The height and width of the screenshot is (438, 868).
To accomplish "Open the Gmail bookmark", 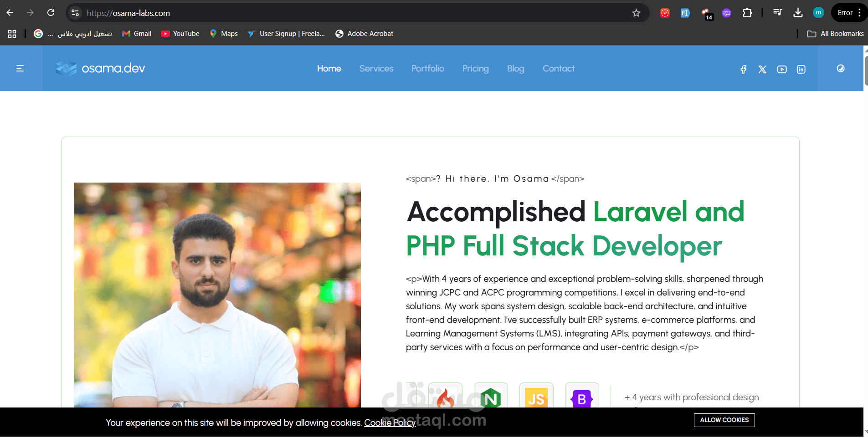I will pyautogui.click(x=137, y=34).
